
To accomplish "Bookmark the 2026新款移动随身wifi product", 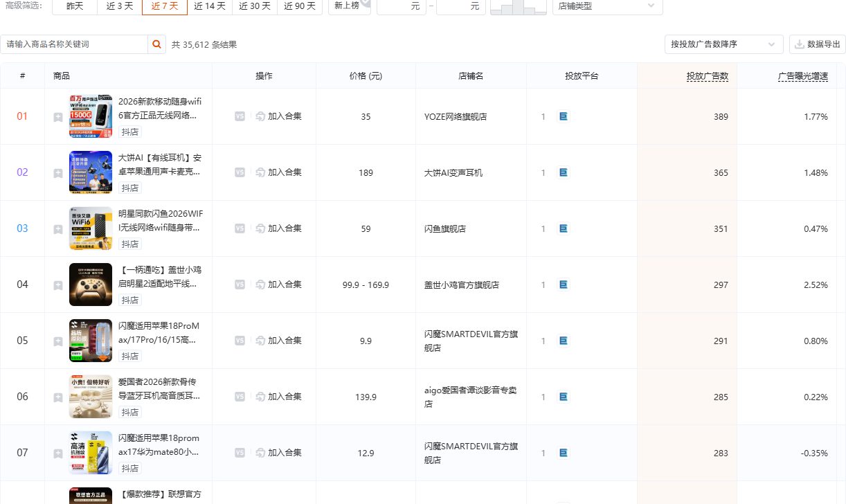I will [x=58, y=117].
